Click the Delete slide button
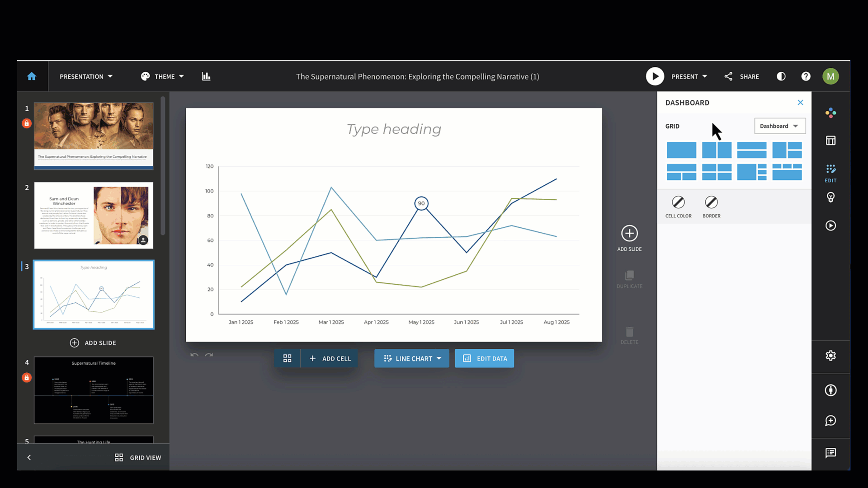This screenshot has height=488, width=868. [629, 335]
